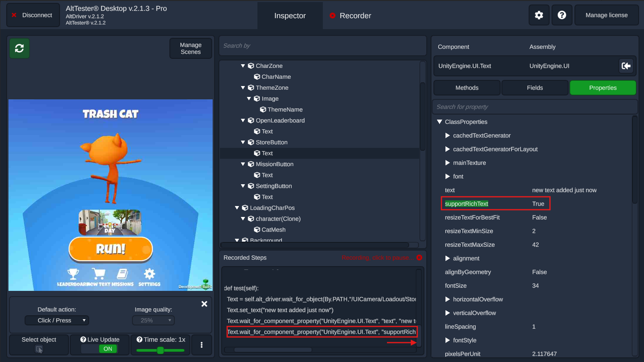Switch to the Methods tab
The image size is (644, 362).
pyautogui.click(x=467, y=88)
